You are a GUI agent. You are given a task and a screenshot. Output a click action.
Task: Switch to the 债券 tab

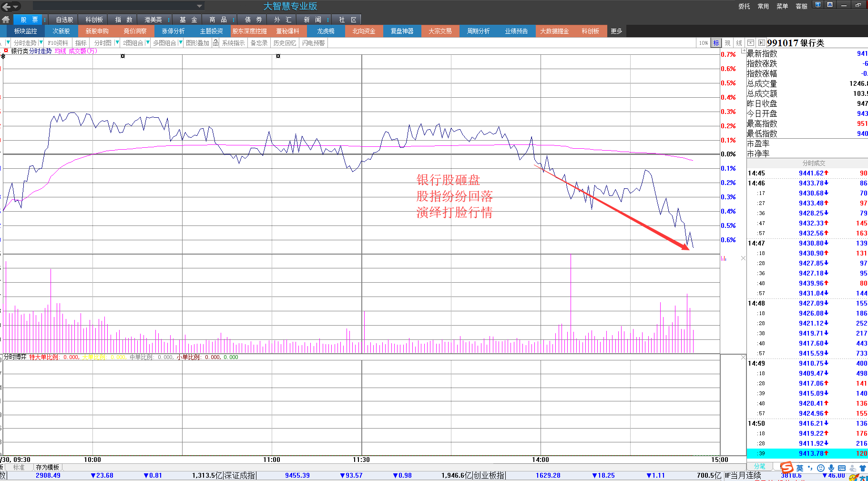253,20
